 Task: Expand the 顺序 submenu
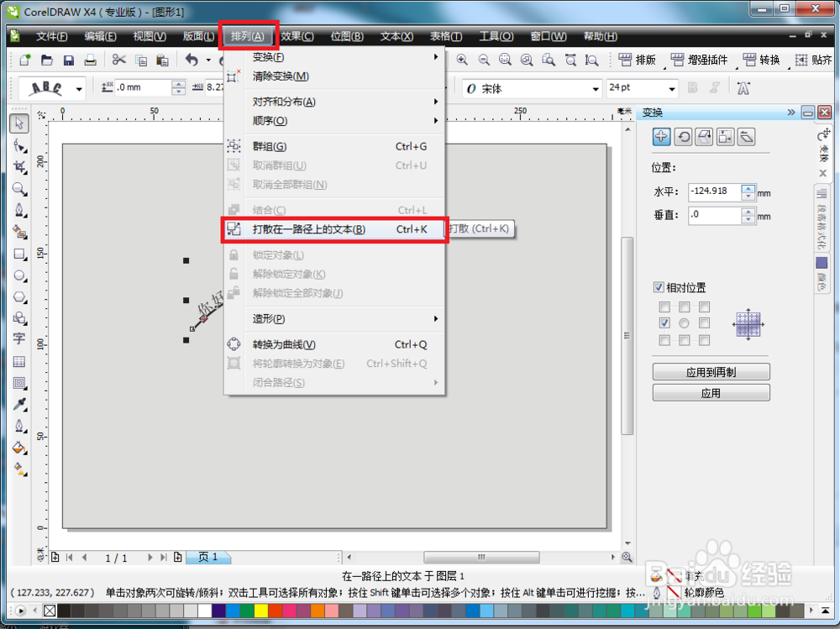tap(344, 121)
